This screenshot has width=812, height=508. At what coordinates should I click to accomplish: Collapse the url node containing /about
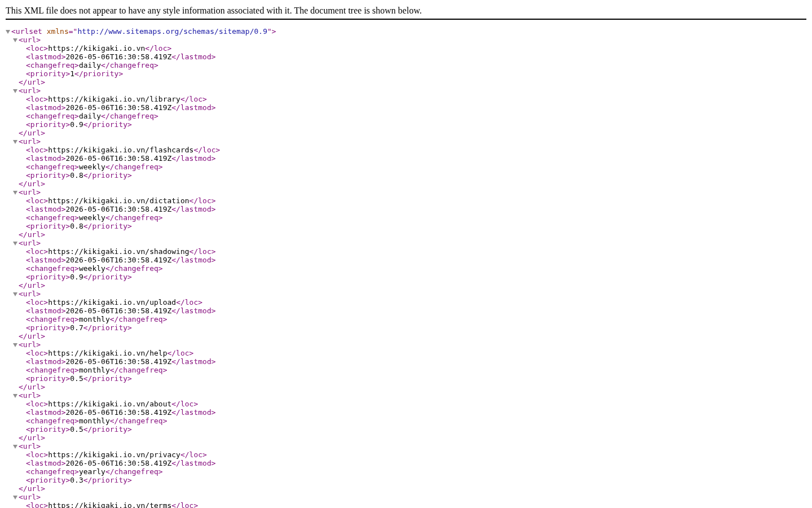coord(15,396)
